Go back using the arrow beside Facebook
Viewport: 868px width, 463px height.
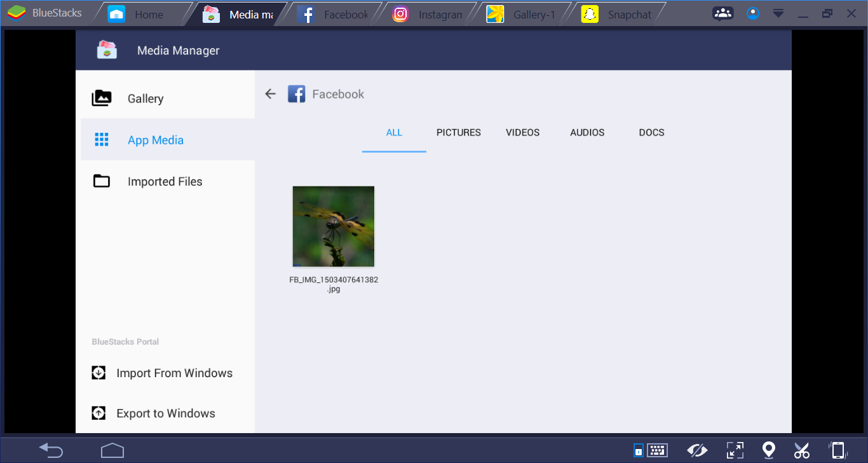coord(271,94)
